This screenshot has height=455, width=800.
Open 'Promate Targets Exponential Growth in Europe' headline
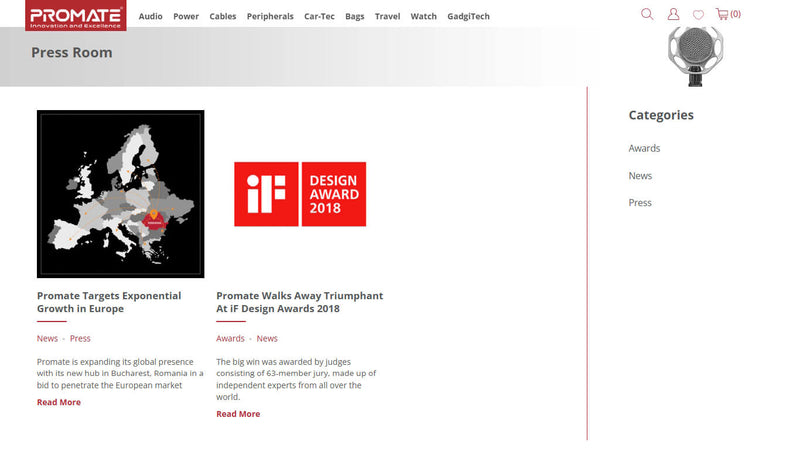pos(109,302)
